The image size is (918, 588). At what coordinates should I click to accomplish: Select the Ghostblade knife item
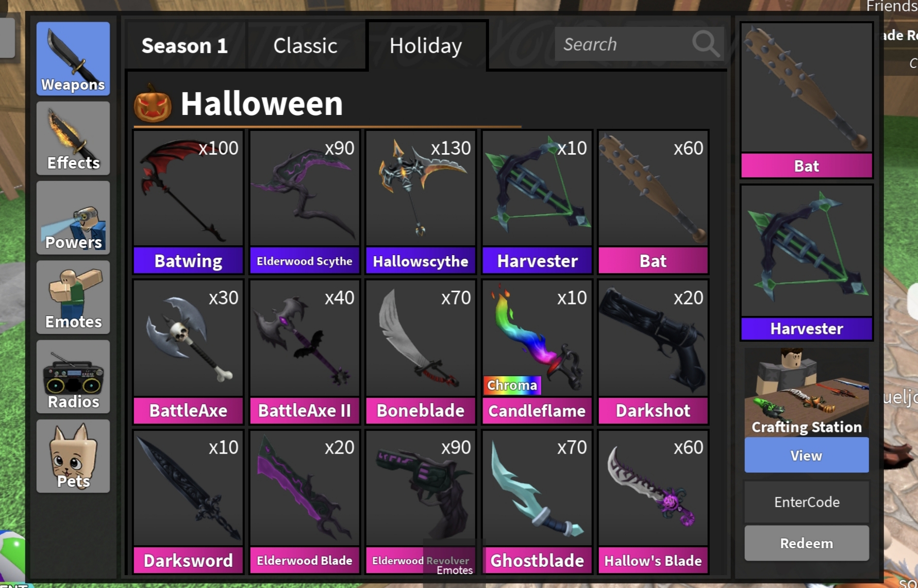pyautogui.click(x=537, y=502)
